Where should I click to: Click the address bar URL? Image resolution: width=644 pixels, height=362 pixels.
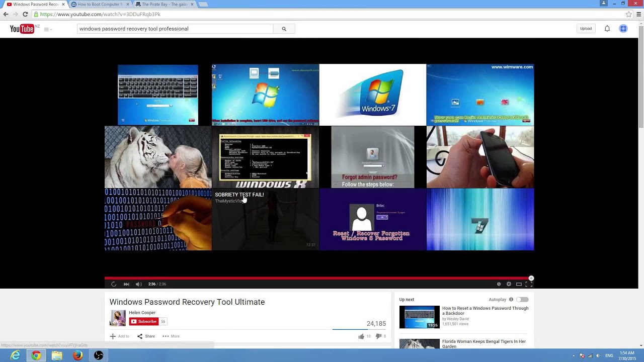click(x=100, y=15)
